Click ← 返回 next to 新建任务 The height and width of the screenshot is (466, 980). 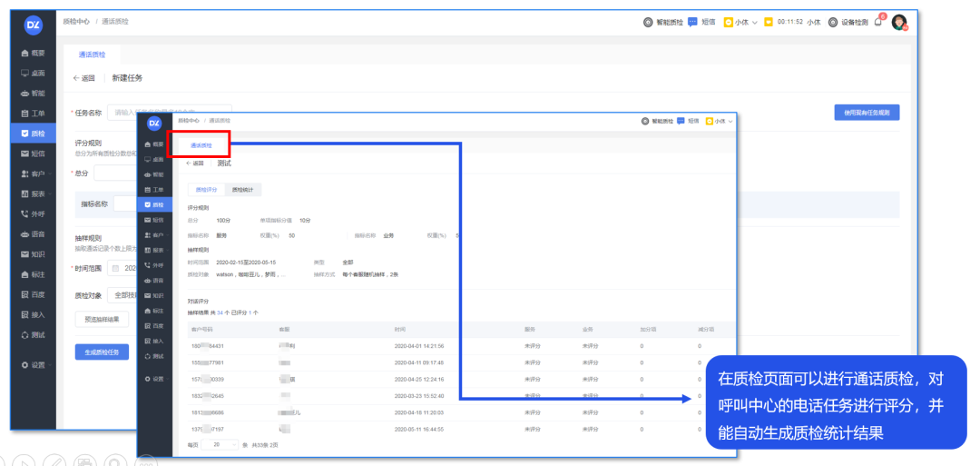(84, 78)
